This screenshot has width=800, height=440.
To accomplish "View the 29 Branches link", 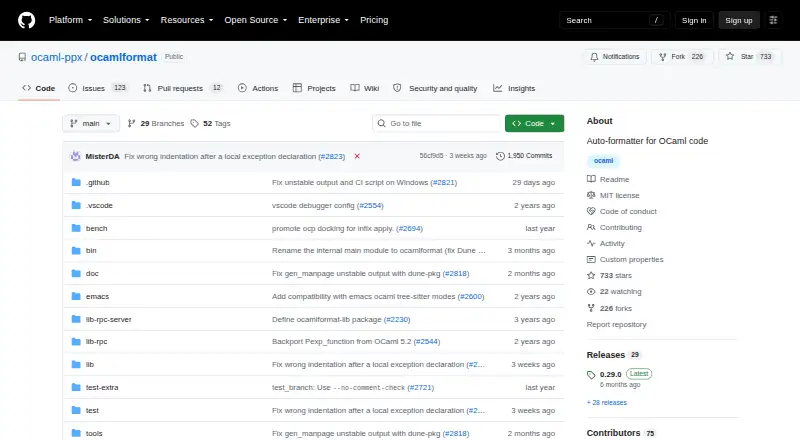I will point(156,124).
